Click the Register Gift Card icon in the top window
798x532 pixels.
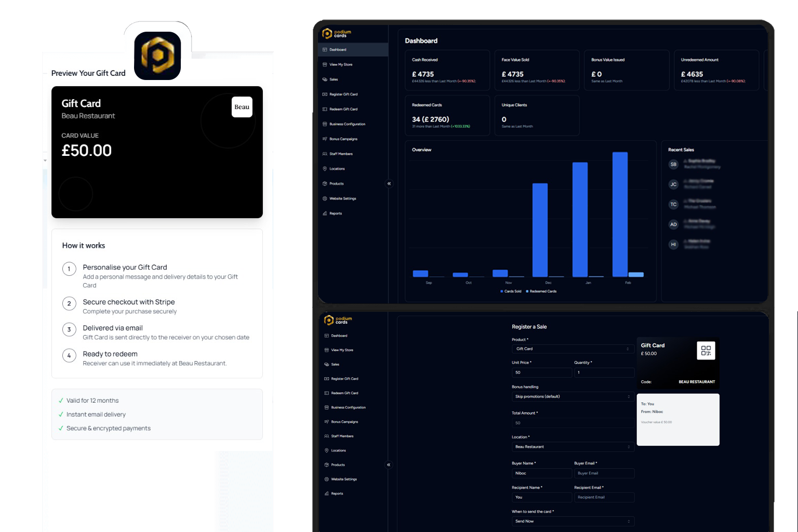point(325,95)
